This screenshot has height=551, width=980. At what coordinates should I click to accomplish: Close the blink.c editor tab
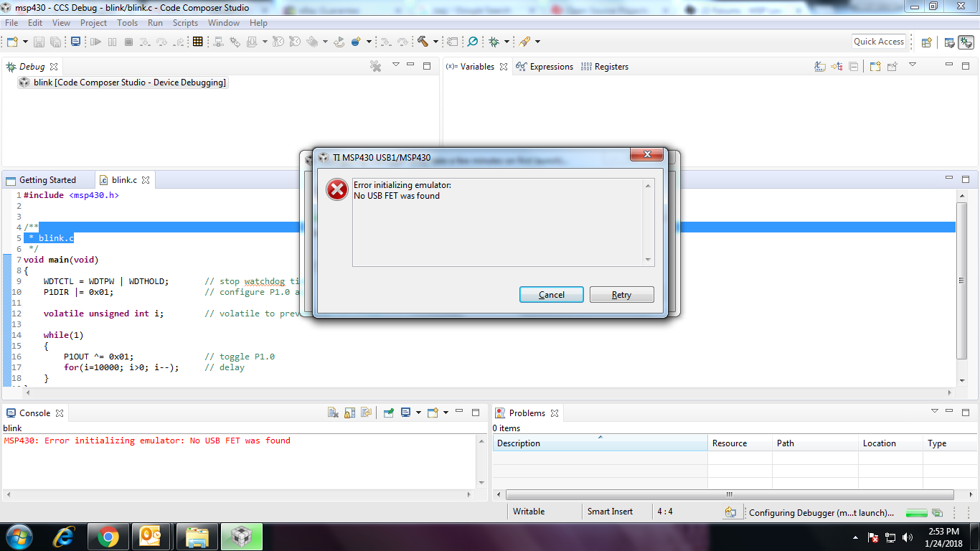pyautogui.click(x=146, y=180)
